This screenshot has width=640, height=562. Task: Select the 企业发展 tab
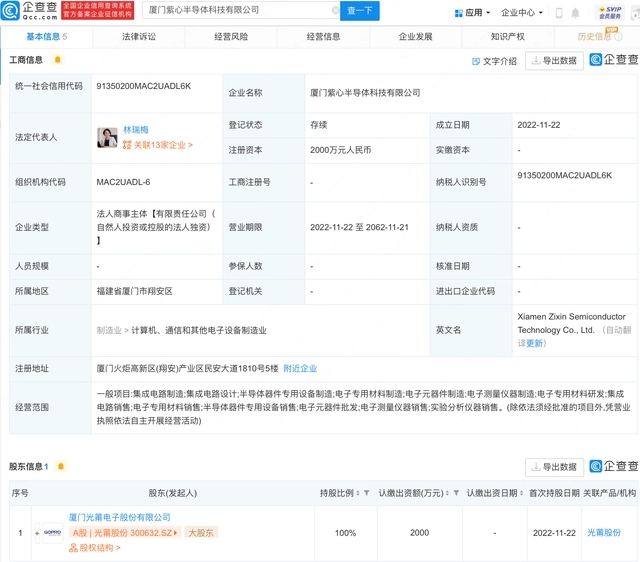[x=416, y=37]
